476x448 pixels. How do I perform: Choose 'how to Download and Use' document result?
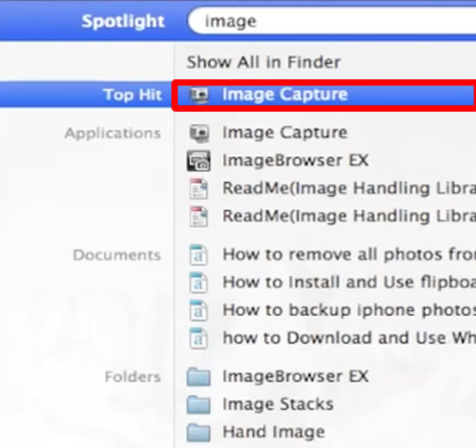pos(349,338)
